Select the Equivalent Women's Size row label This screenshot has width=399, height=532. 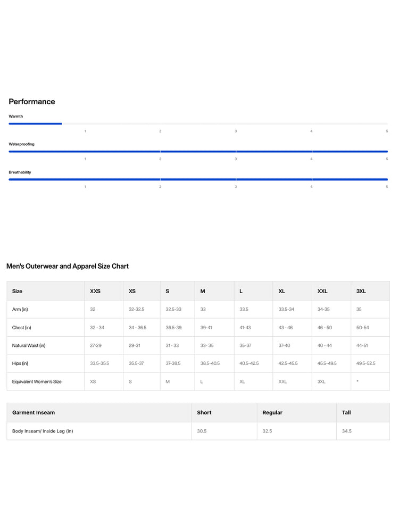pyautogui.click(x=37, y=381)
